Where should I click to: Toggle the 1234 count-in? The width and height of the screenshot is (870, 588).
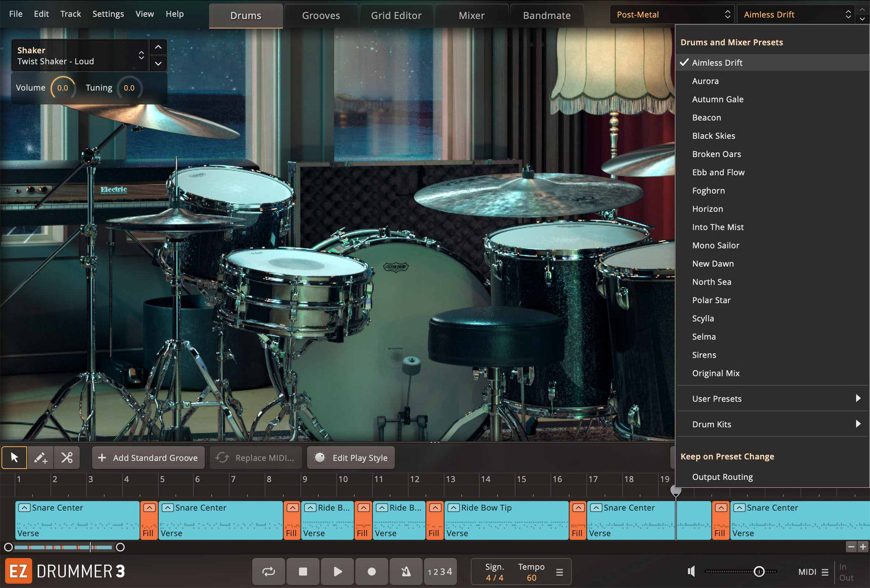point(440,572)
